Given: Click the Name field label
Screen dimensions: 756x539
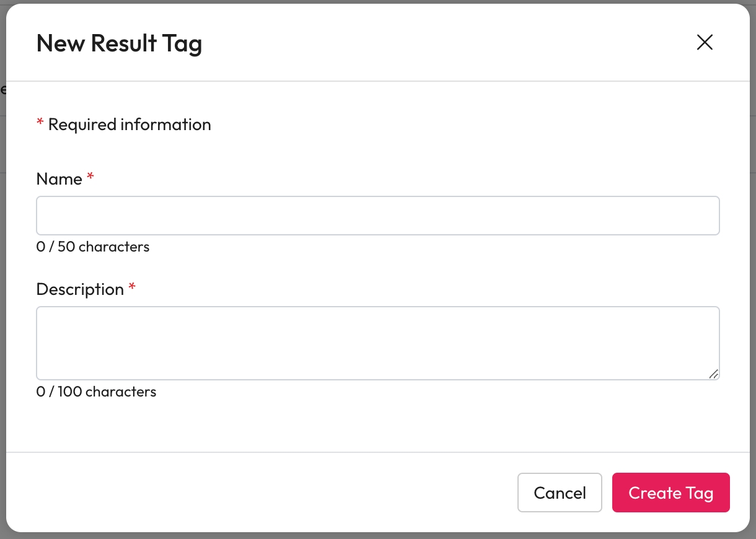Looking at the screenshot, I should (x=59, y=179).
